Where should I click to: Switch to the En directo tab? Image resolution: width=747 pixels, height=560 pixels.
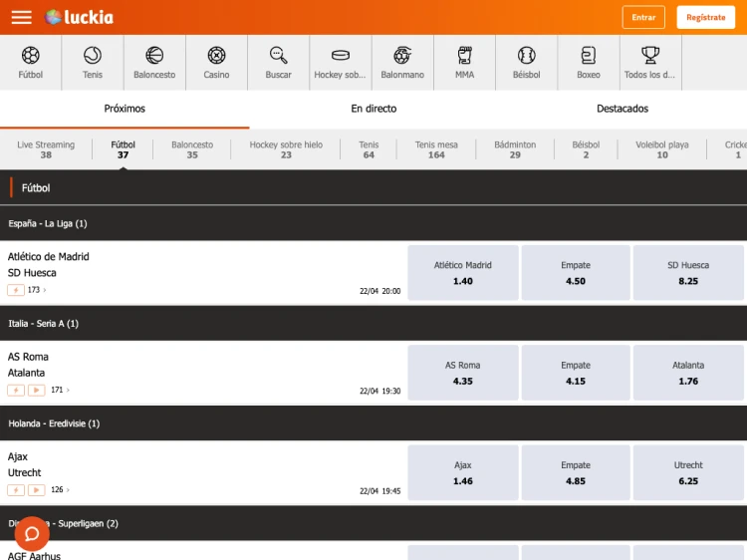tap(373, 109)
